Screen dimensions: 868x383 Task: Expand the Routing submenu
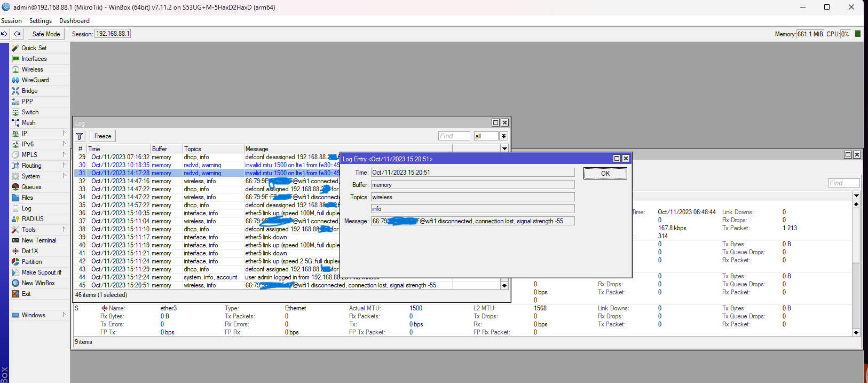coord(64,165)
